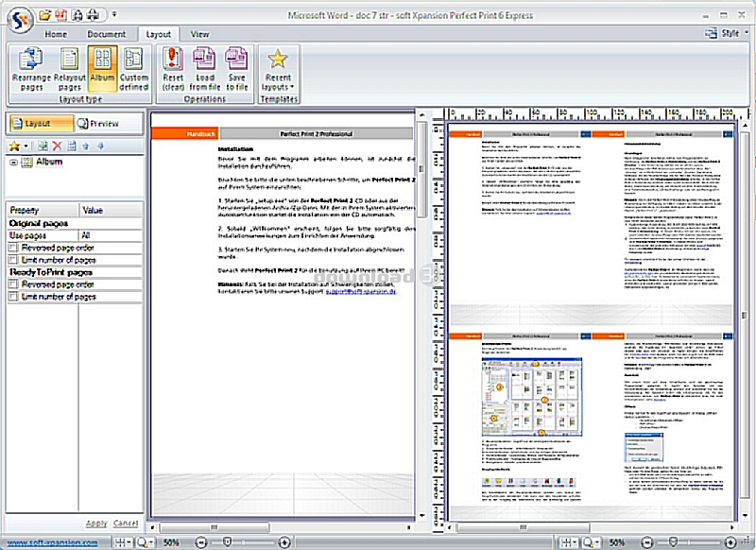Open the quick access toolbar customize arrow
Image resolution: width=756 pixels, height=550 pixels.
click(x=114, y=14)
